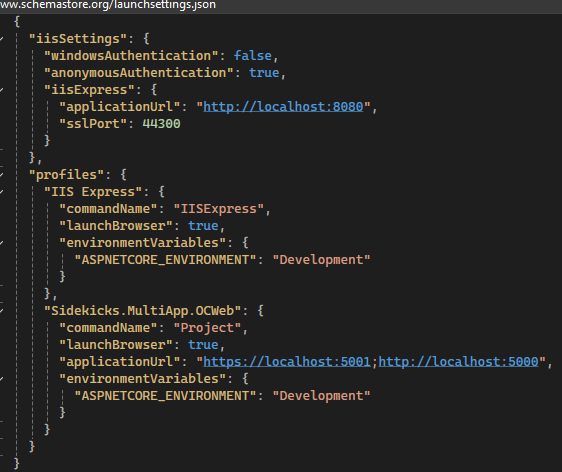
Task: Click the "IISExpress" commandName value
Action: tap(219, 209)
